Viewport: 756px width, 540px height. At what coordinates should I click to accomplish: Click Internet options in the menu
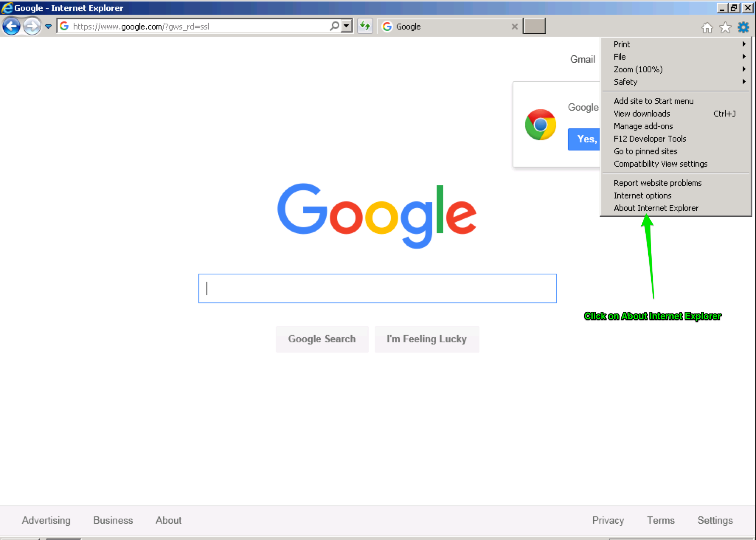642,195
